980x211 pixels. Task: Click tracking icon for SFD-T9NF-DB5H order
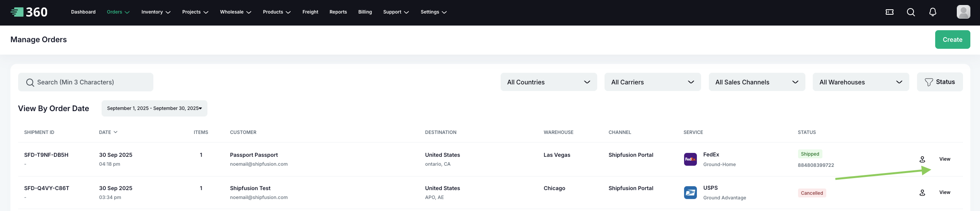click(922, 159)
